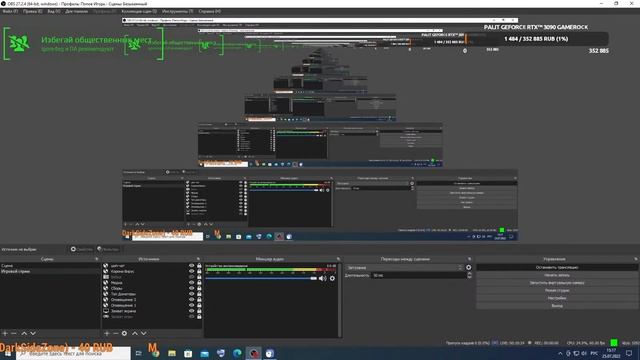The image size is (640, 360).
Task: Open the Файл menu
Action: (x=10, y=11)
